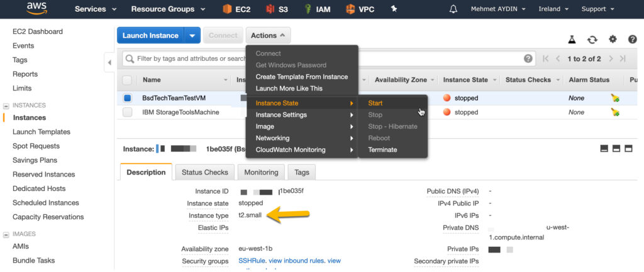Go to next page of results
This screenshot has width=644, height=272.
611,58
